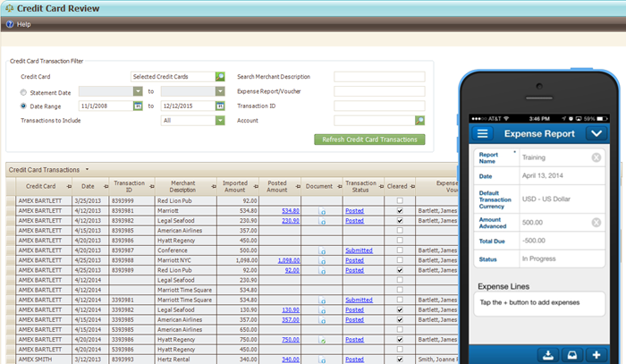Screen dimensions: 626x364
Task: Open the 534.80 posted amount link
Action: 291,211
